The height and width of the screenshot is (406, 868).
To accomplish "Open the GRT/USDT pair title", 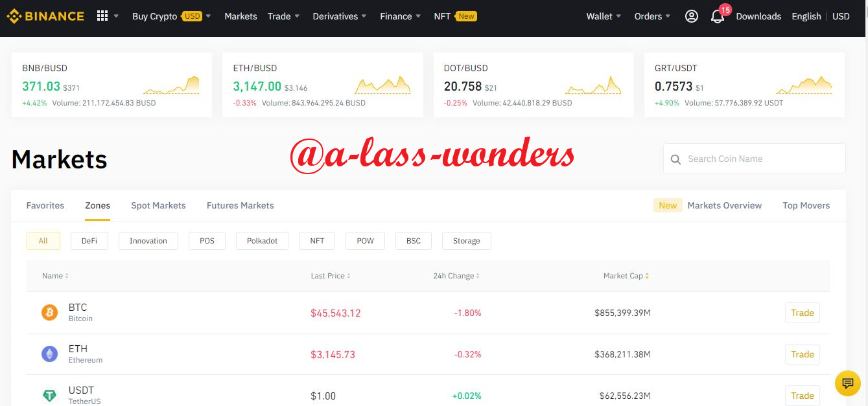I will 676,68.
